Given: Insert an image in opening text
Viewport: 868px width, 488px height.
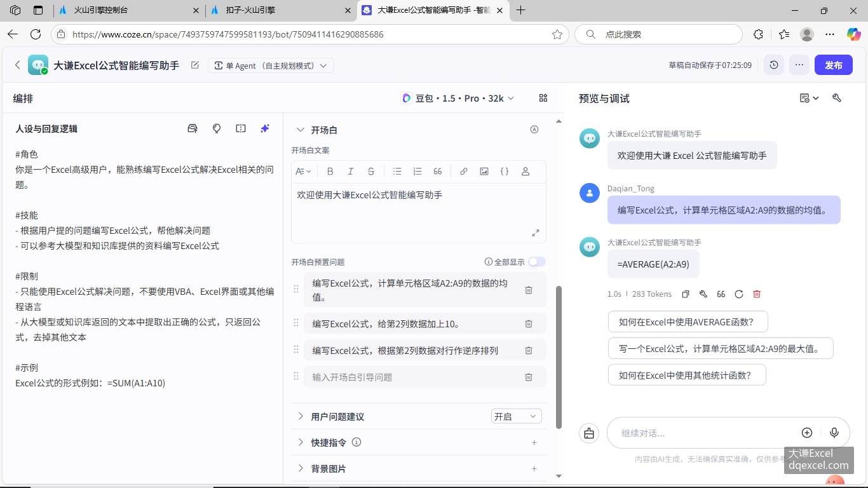Looking at the screenshot, I should (x=484, y=172).
